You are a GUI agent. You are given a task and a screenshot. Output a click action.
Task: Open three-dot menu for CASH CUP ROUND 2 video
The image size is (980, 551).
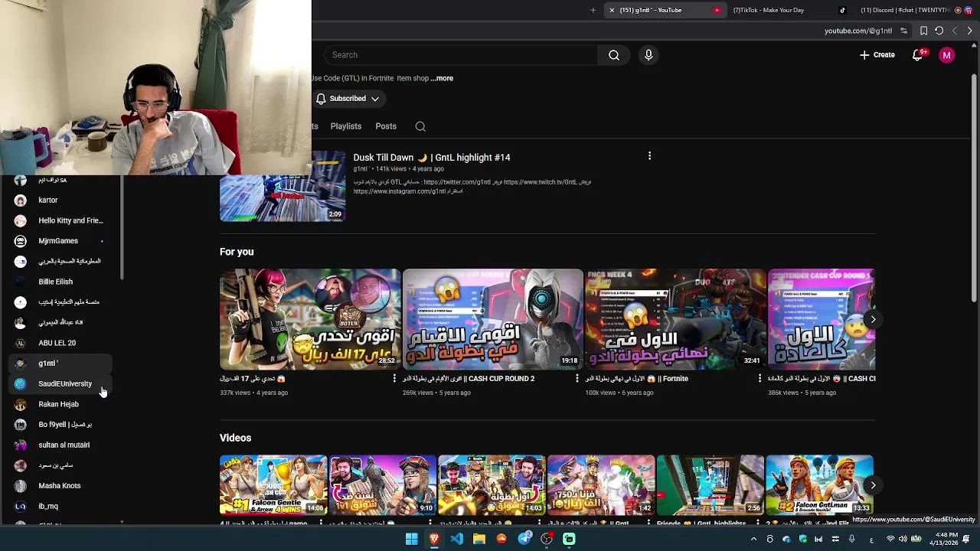577,378
